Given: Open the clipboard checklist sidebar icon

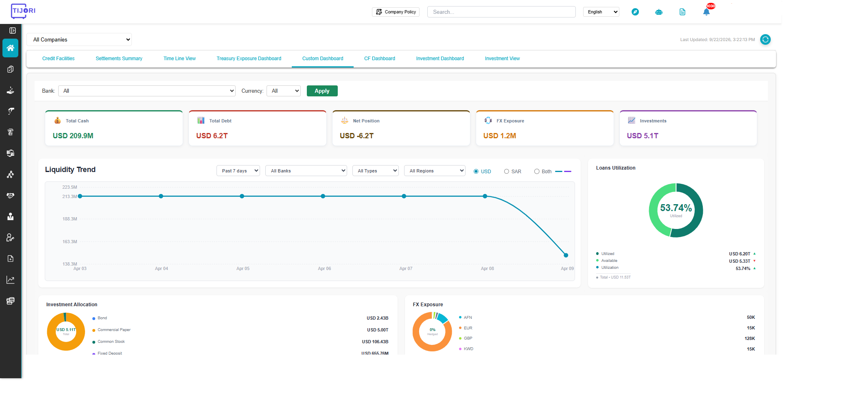Looking at the screenshot, I should [x=11, y=69].
